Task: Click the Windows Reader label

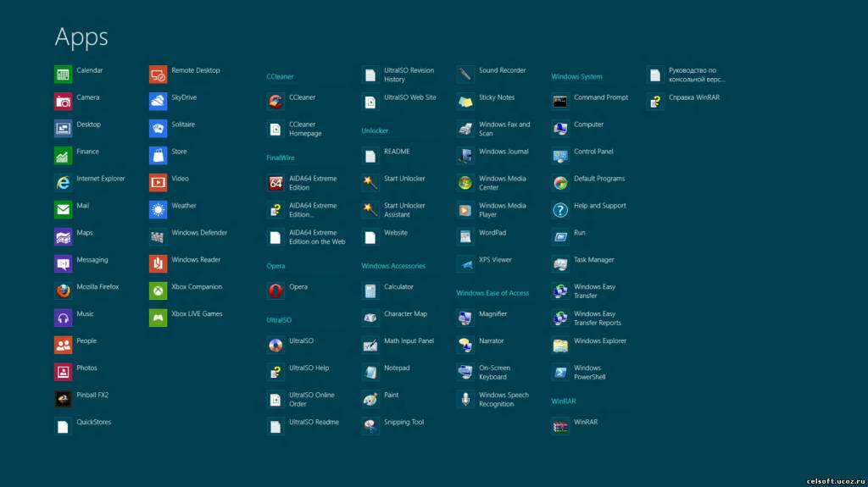Action: pyautogui.click(x=196, y=259)
